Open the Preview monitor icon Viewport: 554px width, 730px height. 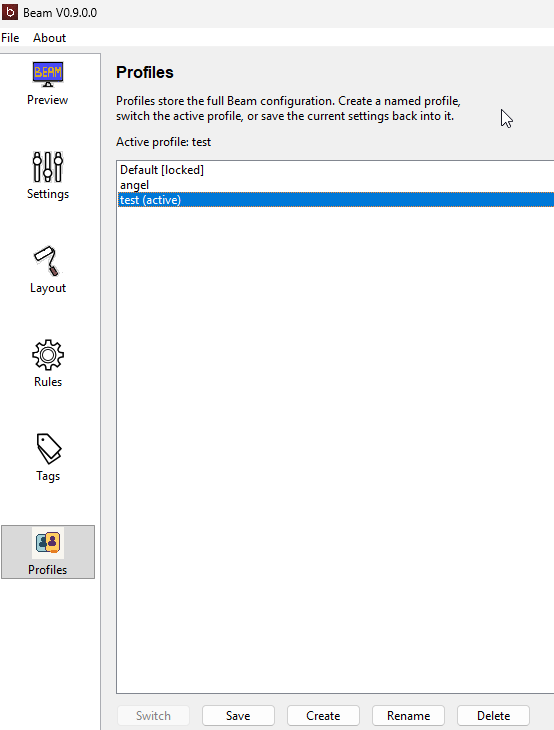[x=47, y=74]
